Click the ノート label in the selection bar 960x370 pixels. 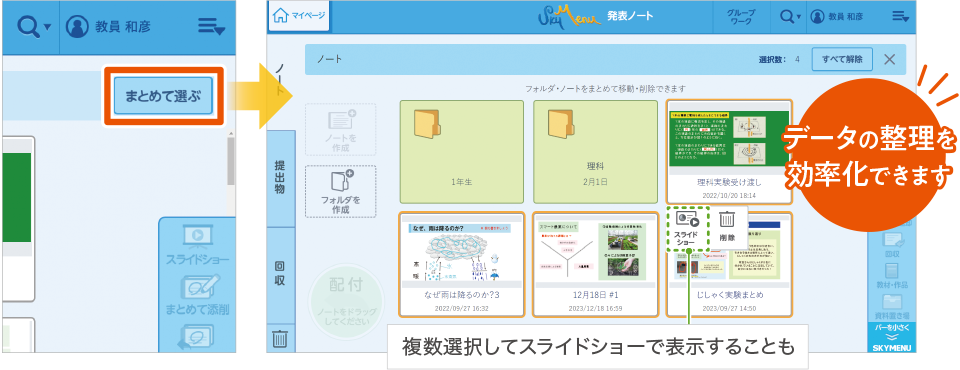[329, 60]
